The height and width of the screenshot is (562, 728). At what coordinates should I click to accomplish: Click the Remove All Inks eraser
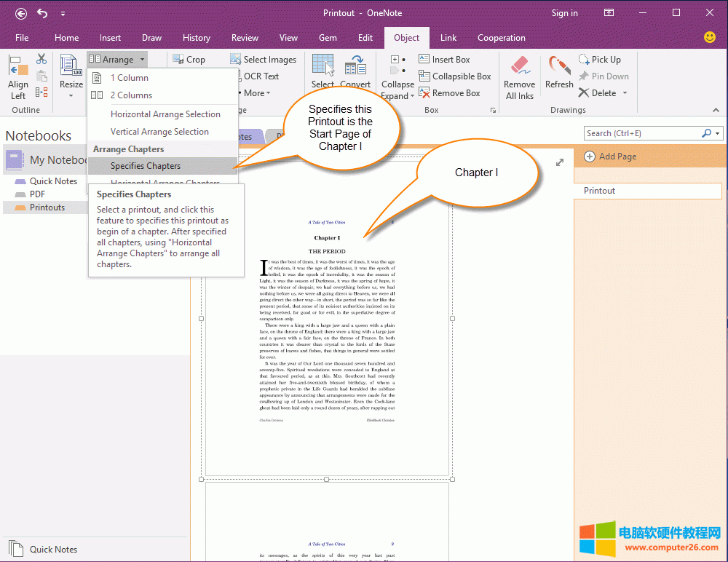[x=520, y=67]
